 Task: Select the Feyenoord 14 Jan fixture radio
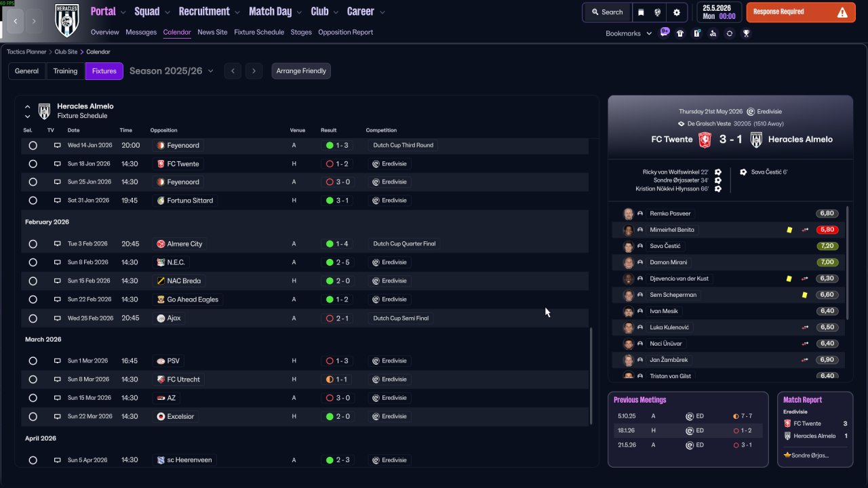point(33,145)
